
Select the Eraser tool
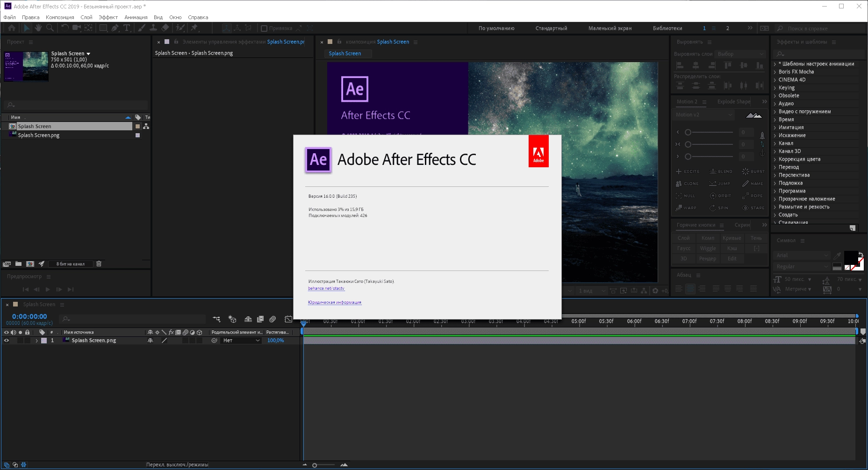[165, 28]
